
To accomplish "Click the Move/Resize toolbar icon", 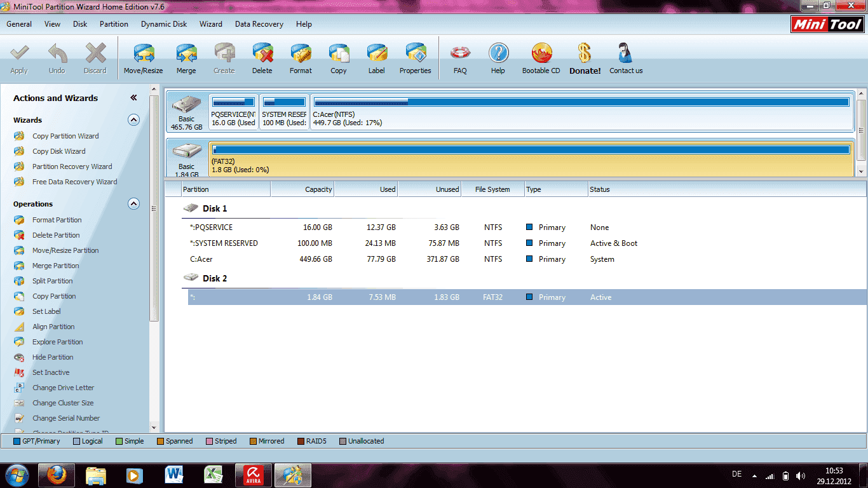I will tap(144, 53).
